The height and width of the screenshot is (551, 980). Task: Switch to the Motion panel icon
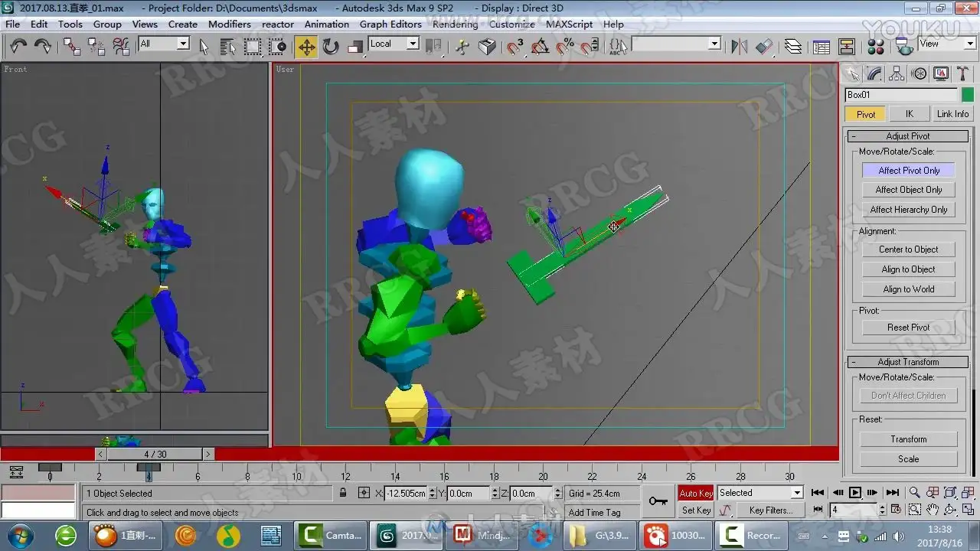pyautogui.click(x=919, y=73)
